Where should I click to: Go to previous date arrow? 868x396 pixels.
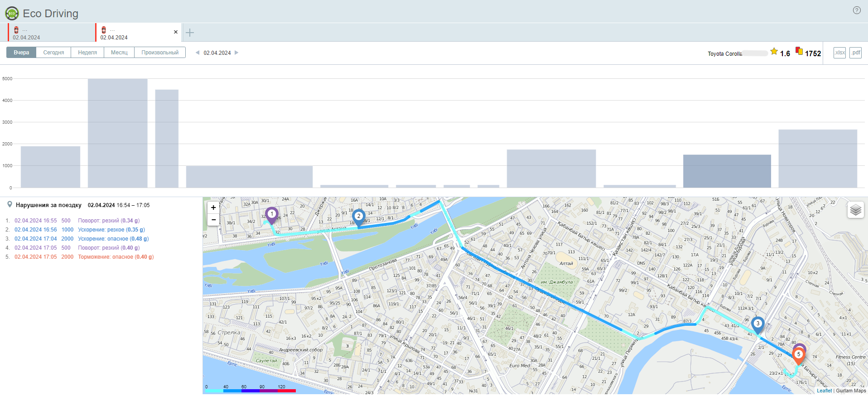tap(198, 53)
